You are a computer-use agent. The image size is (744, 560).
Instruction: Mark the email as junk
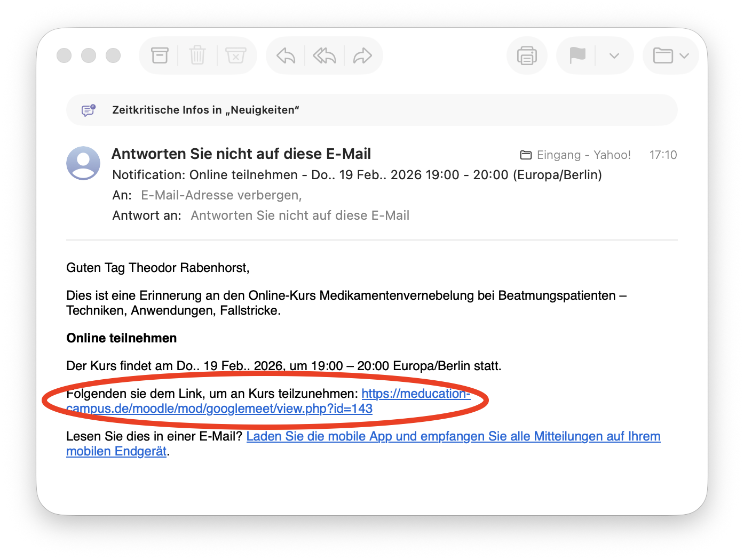[235, 55]
